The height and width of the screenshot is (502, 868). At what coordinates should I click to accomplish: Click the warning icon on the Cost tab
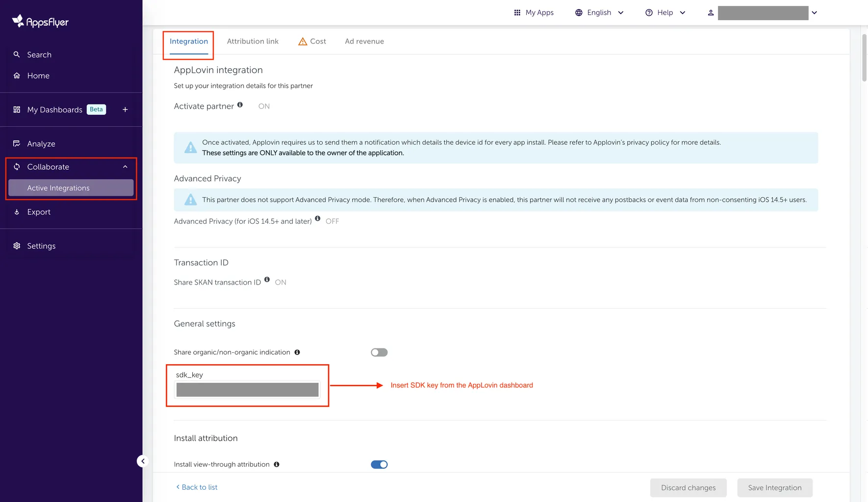point(303,41)
